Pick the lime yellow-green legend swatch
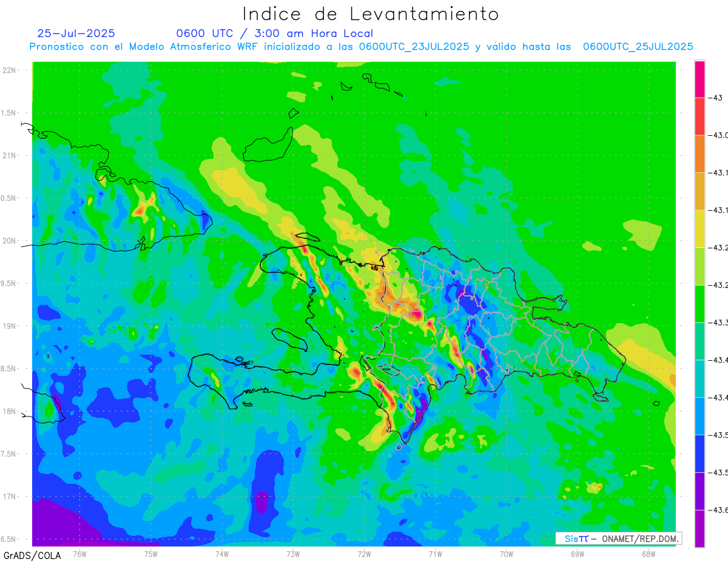The width and height of the screenshot is (728, 562). pos(699,266)
